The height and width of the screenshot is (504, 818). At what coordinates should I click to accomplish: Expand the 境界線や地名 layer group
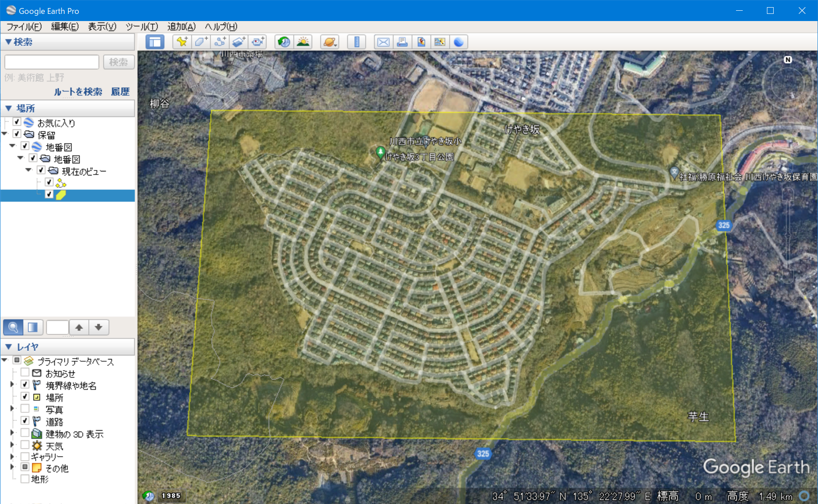pyautogui.click(x=12, y=384)
